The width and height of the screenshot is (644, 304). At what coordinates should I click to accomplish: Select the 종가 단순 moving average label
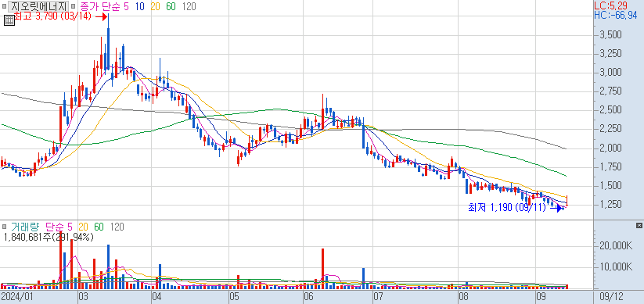pyautogui.click(x=99, y=6)
